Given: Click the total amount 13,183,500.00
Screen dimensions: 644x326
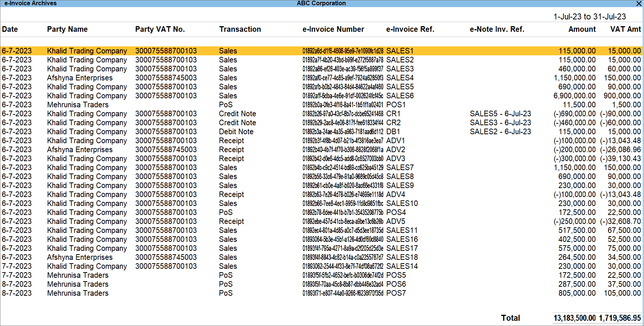Looking at the screenshot, I should [x=575, y=318].
